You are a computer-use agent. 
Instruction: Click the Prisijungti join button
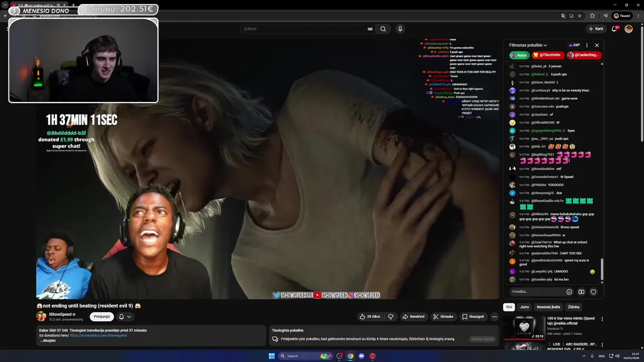pyautogui.click(x=102, y=317)
